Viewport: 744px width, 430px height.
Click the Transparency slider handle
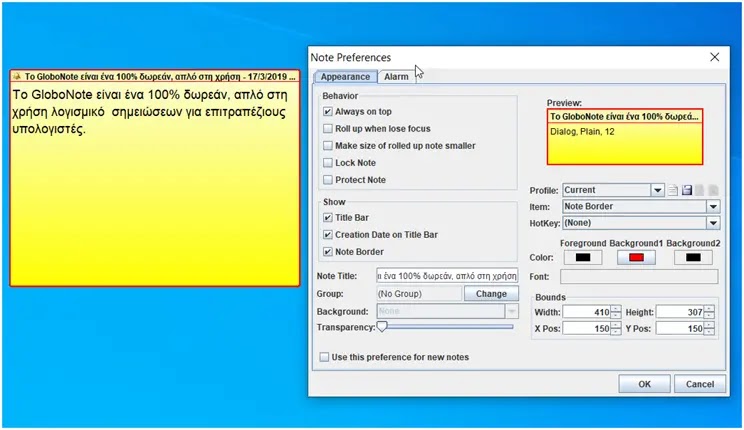point(382,327)
